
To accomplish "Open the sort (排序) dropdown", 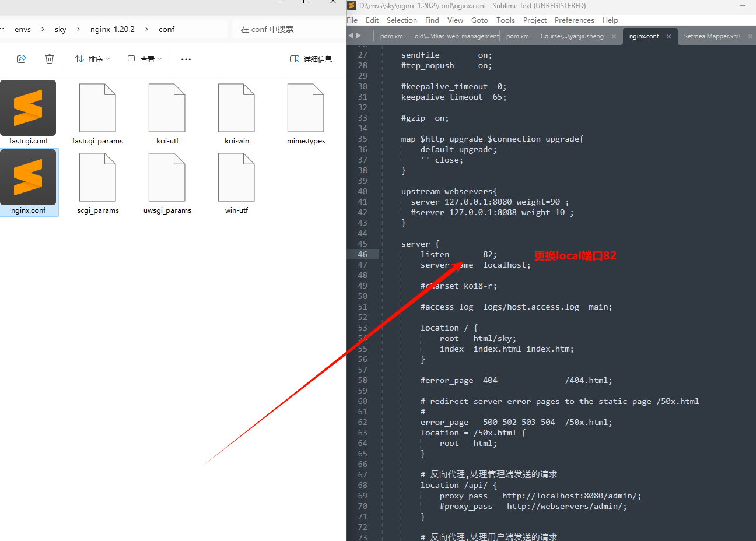I will pyautogui.click(x=92, y=59).
